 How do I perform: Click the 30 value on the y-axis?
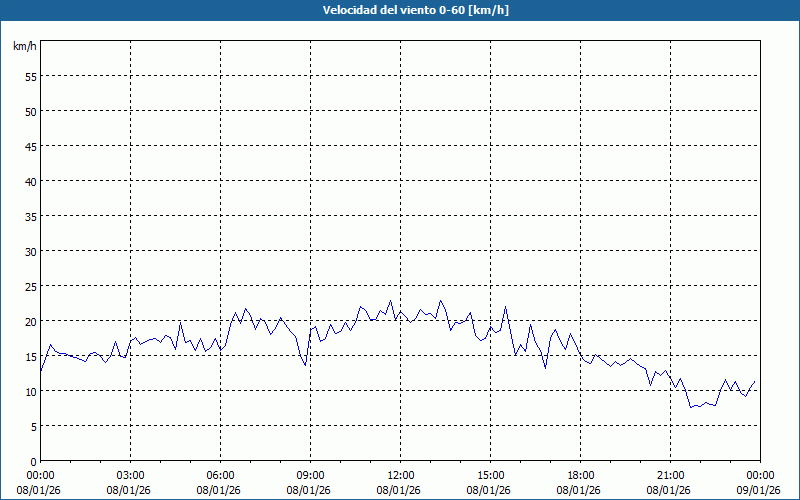tap(30, 251)
